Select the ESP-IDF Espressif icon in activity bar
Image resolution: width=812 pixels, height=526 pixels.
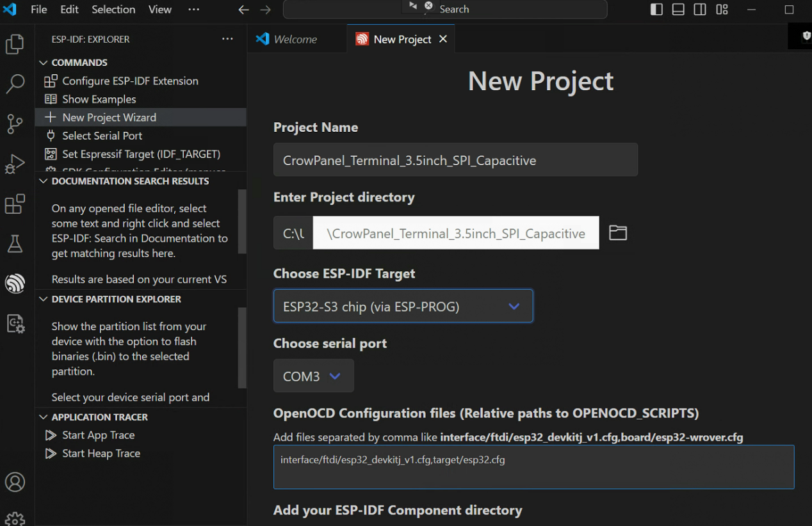[x=15, y=283]
